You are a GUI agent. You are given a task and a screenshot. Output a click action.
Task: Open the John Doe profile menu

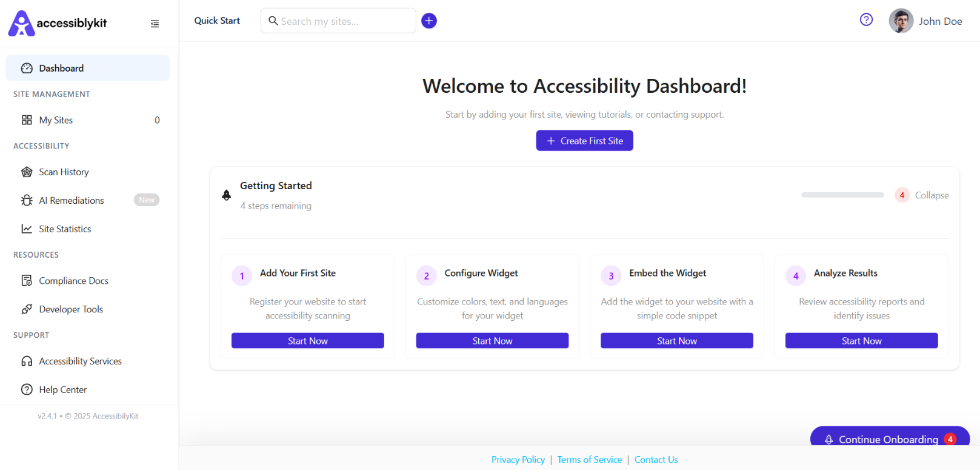[925, 21]
